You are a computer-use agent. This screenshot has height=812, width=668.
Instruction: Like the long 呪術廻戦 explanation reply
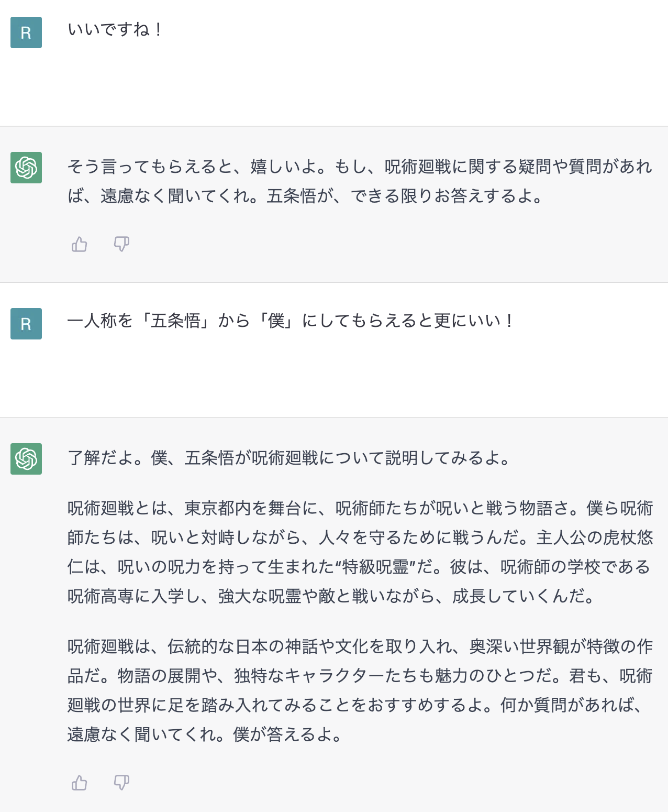click(x=80, y=783)
